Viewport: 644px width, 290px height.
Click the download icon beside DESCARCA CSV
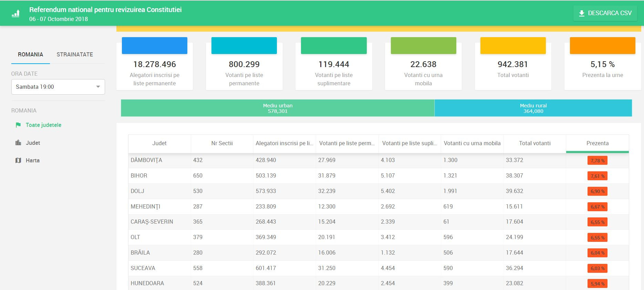click(582, 13)
